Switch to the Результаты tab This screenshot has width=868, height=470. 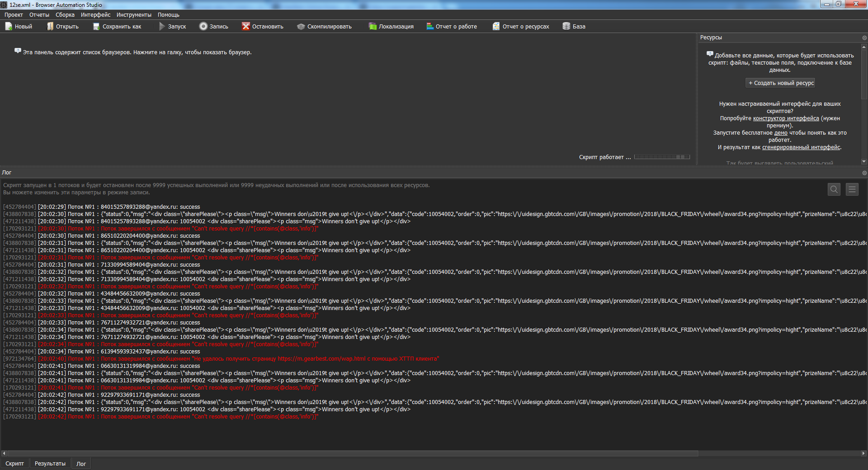coord(50,464)
